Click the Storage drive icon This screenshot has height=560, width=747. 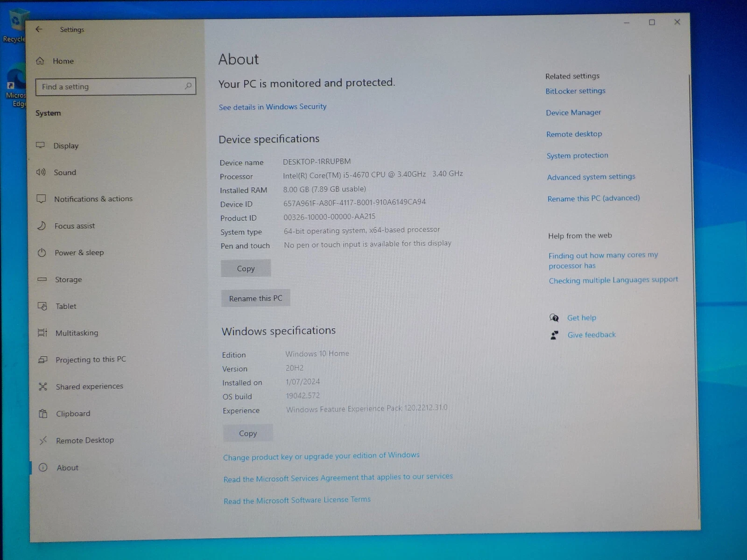[42, 280]
